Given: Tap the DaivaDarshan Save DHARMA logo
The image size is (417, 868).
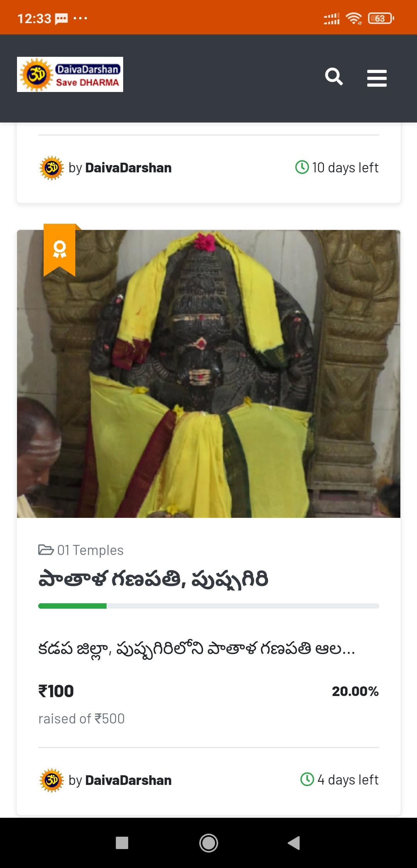Looking at the screenshot, I should pos(70,74).
